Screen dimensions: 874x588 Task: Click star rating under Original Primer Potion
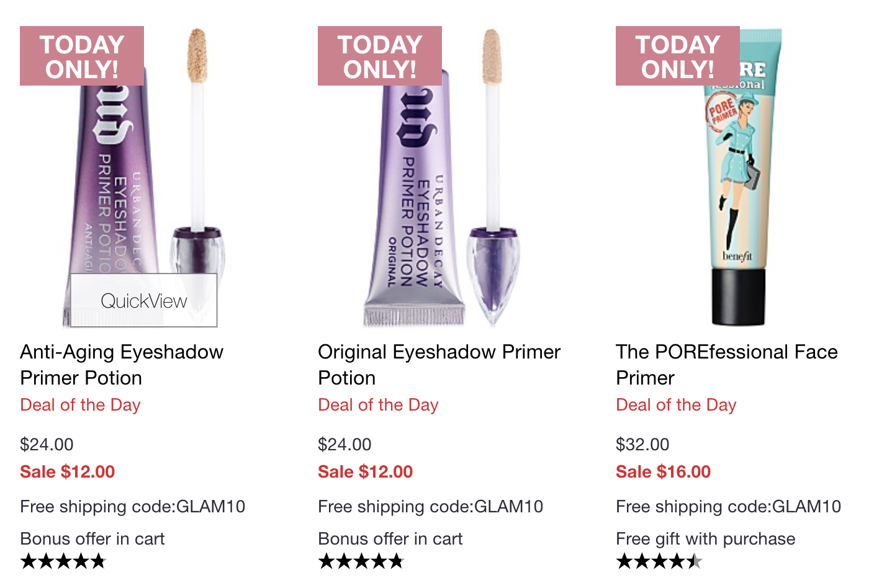[x=361, y=562]
